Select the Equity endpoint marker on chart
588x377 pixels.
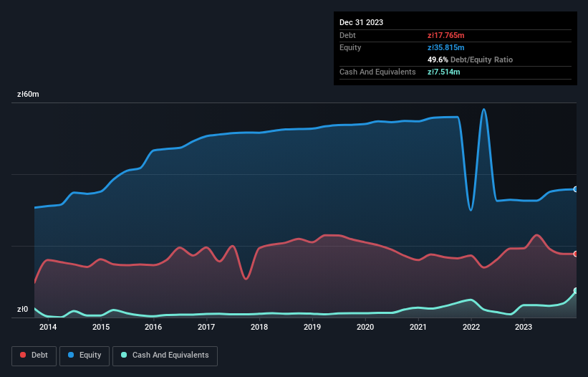[x=576, y=189]
